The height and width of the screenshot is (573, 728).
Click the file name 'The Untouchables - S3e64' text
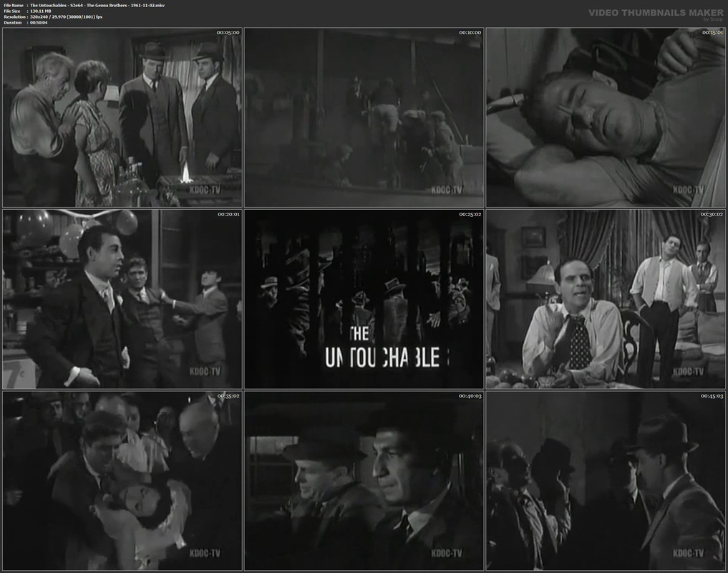tap(56, 5)
